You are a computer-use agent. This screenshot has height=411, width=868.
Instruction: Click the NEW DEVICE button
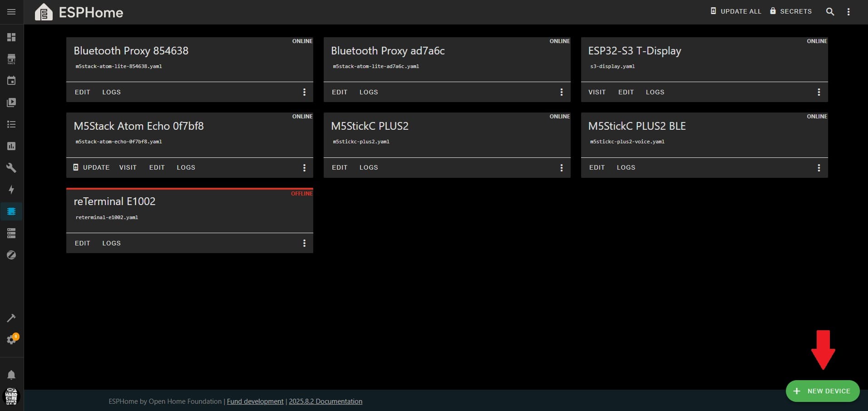pos(822,391)
